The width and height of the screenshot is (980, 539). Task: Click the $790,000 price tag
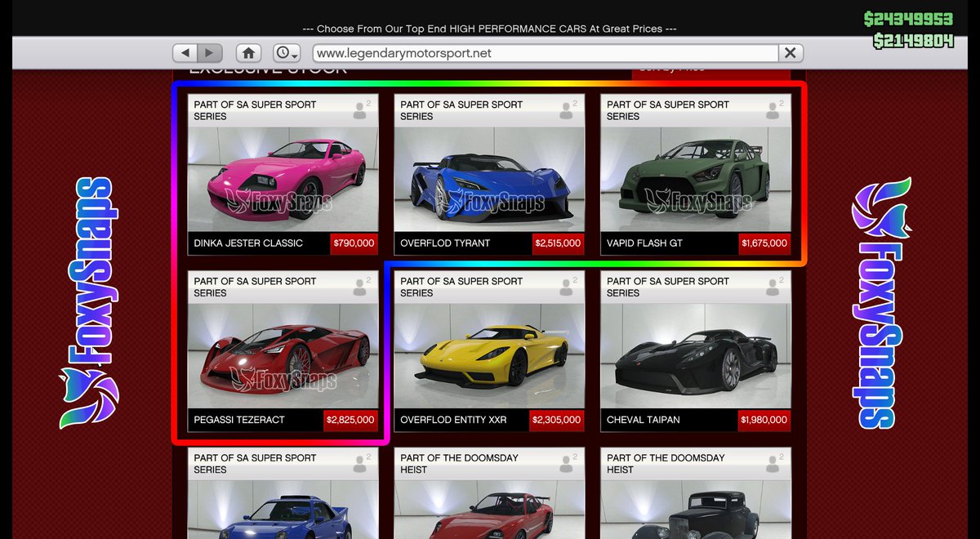pos(354,243)
